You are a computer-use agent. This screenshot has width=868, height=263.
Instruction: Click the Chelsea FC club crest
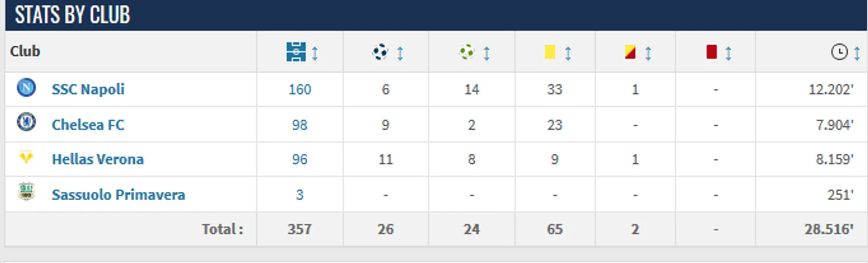coord(26,123)
